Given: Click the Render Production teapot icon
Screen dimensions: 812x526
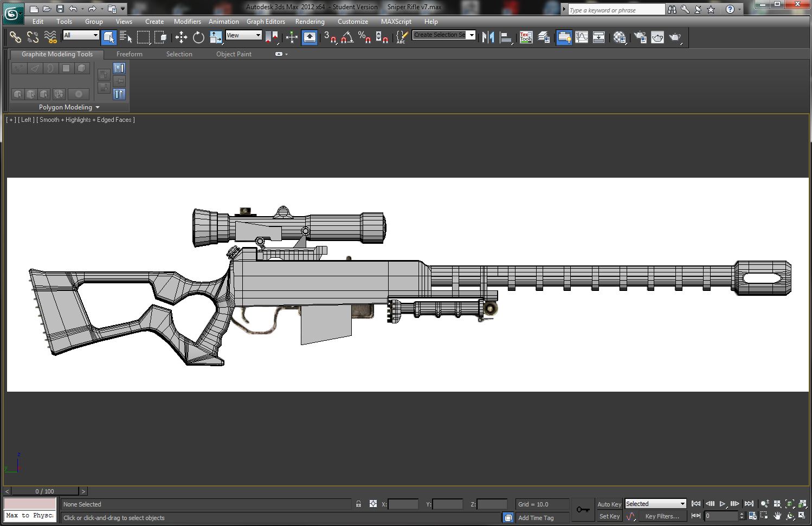Looking at the screenshot, I should (674, 37).
